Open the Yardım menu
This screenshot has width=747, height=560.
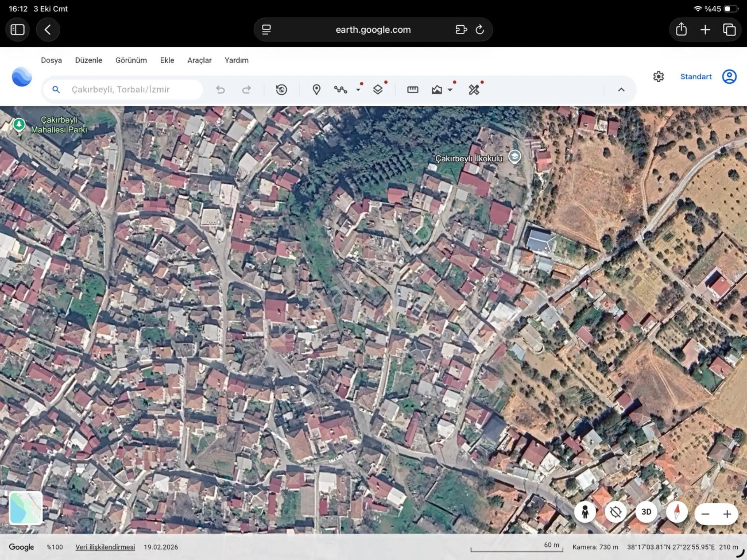point(237,60)
